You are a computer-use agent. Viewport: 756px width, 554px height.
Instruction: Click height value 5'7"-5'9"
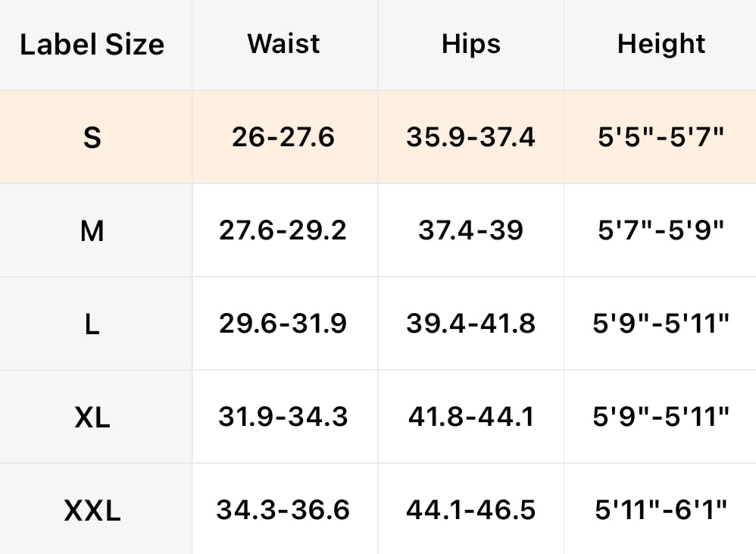coord(661,230)
